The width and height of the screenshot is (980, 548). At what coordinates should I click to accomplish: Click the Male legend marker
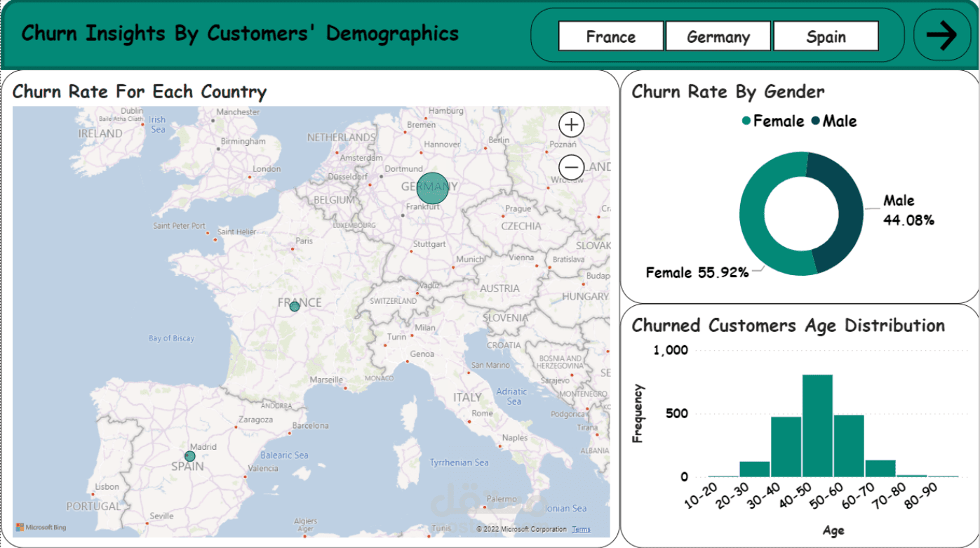(x=816, y=121)
